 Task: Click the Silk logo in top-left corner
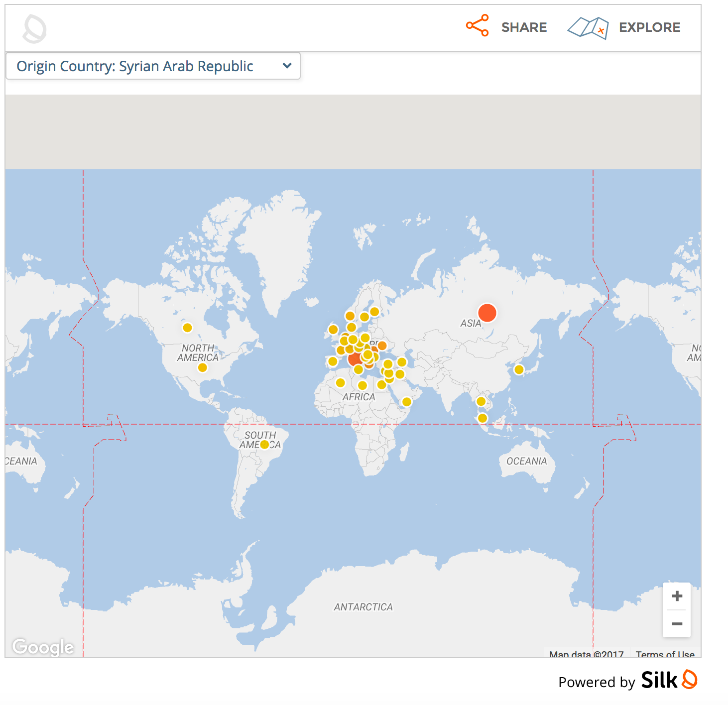click(x=34, y=28)
